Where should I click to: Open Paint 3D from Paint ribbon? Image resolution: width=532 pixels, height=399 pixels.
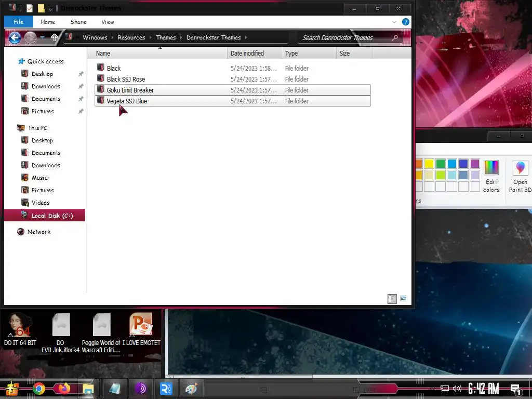pos(520,177)
